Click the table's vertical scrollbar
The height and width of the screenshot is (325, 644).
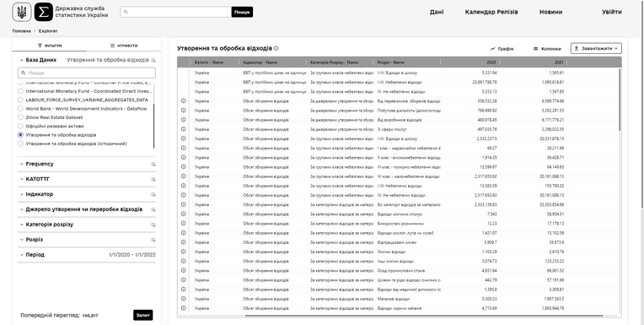tap(620, 100)
